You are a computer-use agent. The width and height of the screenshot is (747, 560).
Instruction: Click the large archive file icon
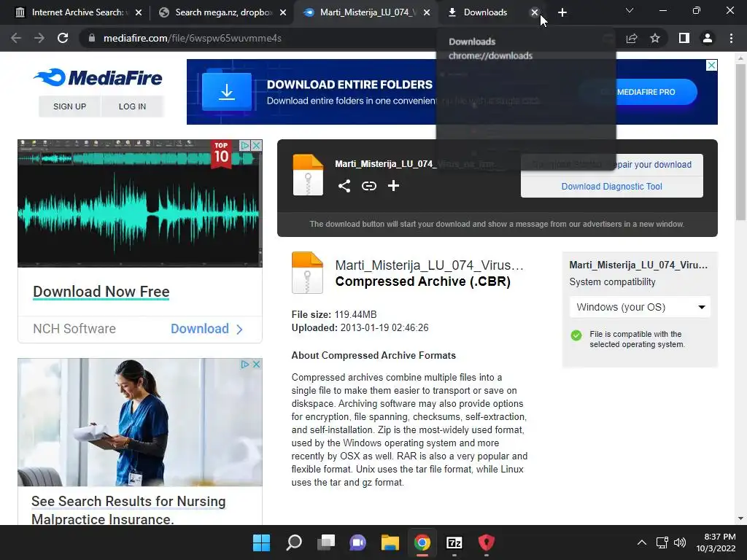[x=307, y=273]
